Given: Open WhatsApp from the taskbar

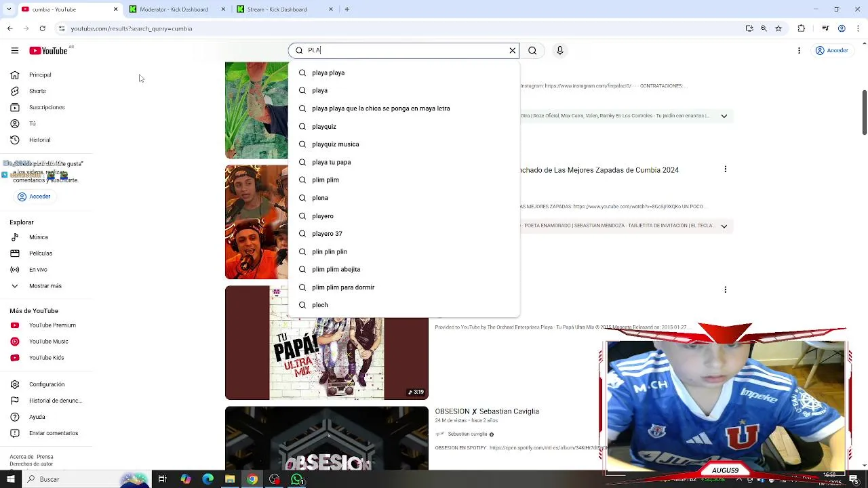Looking at the screenshot, I should (x=296, y=479).
